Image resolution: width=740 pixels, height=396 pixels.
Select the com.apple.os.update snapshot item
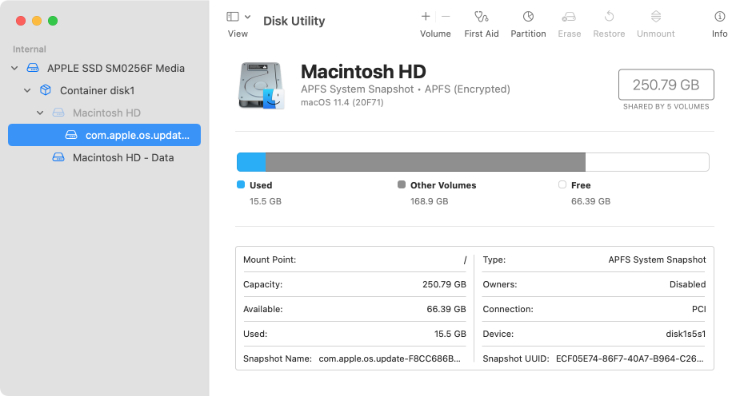click(104, 135)
